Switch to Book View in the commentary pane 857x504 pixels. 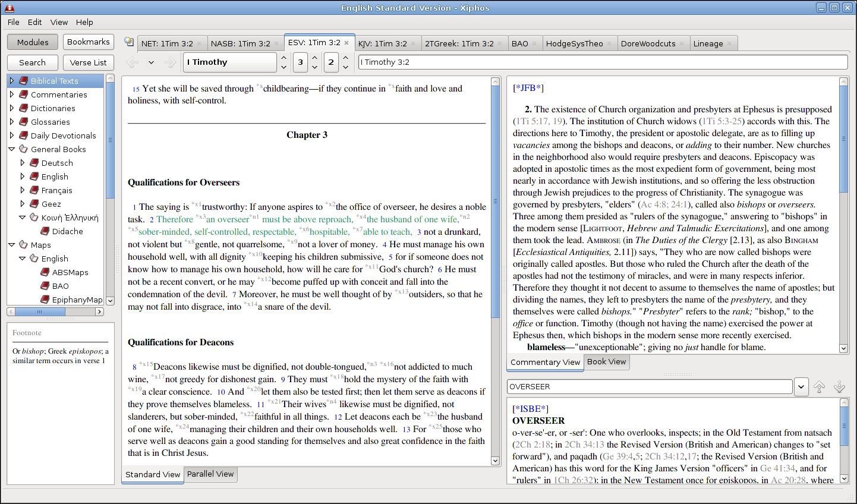[606, 362]
